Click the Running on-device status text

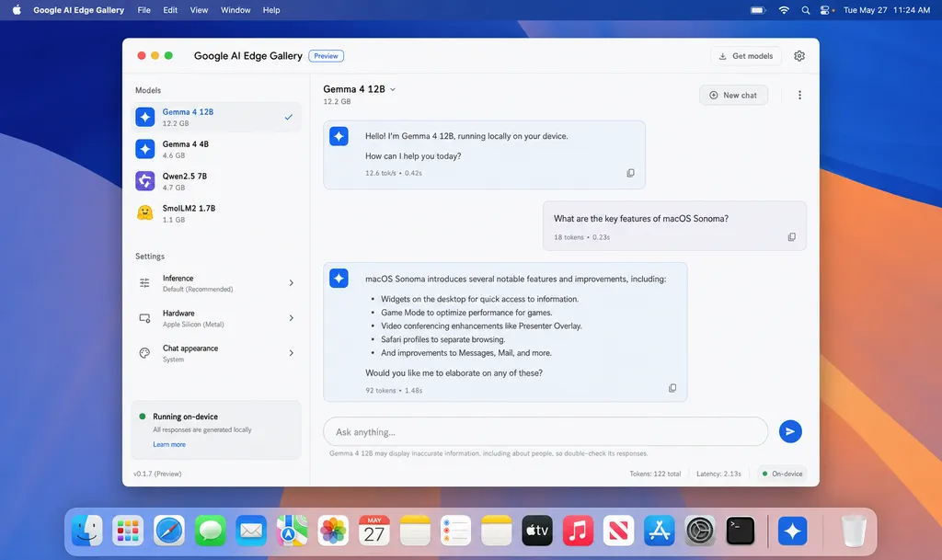click(185, 417)
